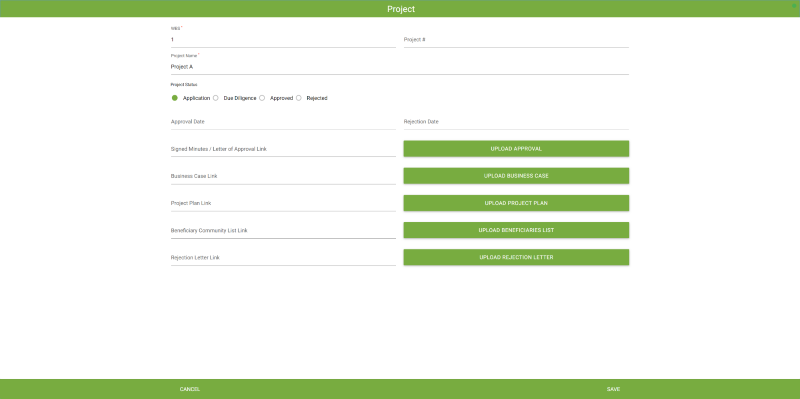
Task: Save the project form
Action: pos(613,389)
